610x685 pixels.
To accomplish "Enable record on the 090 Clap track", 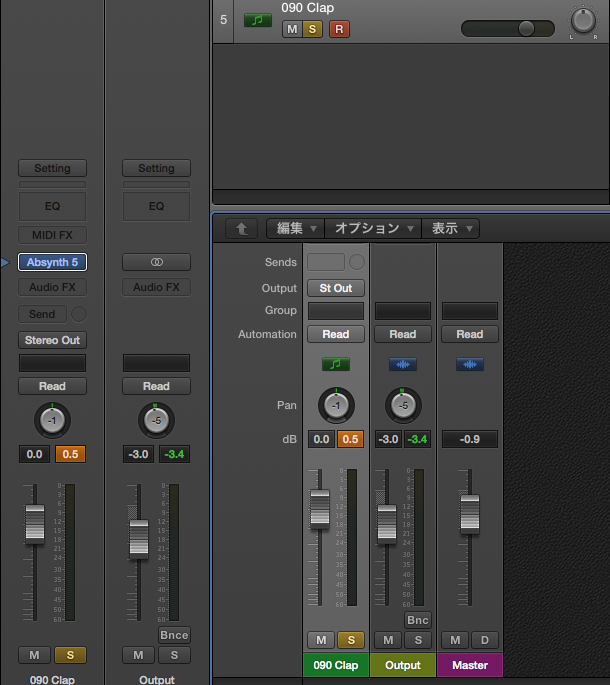I will pyautogui.click(x=340, y=29).
